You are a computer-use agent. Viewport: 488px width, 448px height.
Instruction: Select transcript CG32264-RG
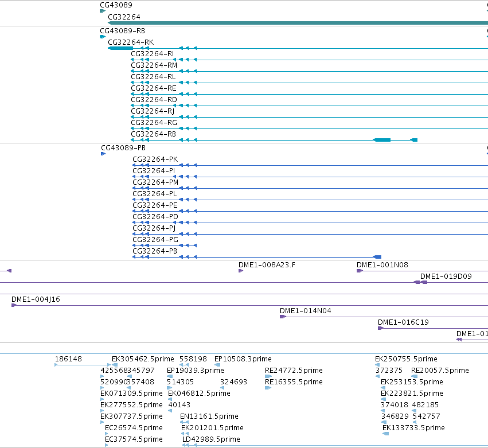(x=154, y=123)
